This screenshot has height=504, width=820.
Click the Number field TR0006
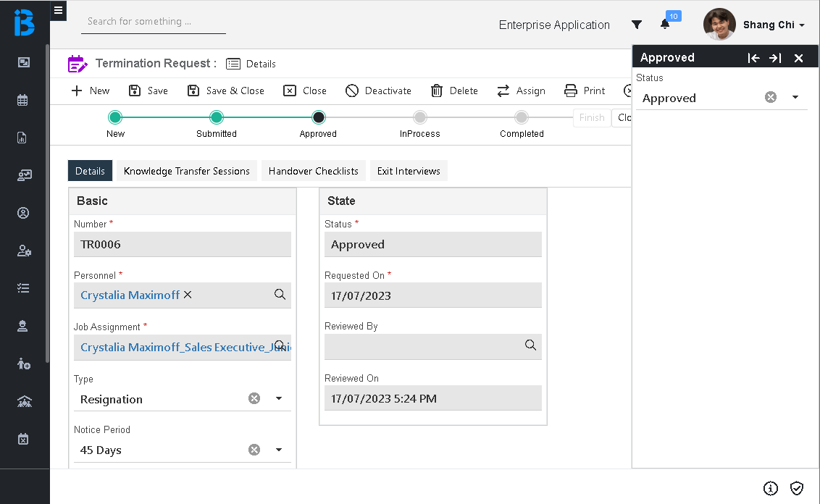point(183,244)
